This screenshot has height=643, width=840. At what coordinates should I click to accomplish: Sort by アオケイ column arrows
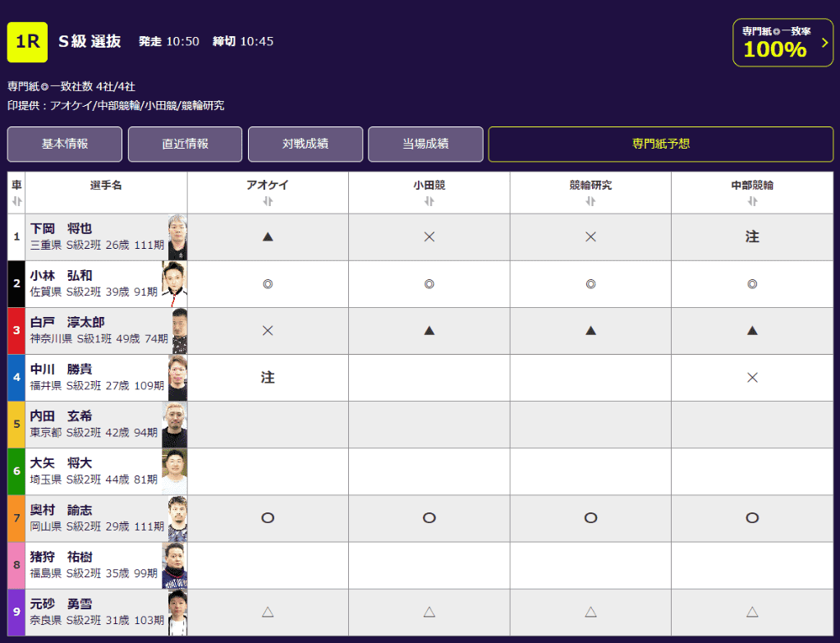[268, 201]
